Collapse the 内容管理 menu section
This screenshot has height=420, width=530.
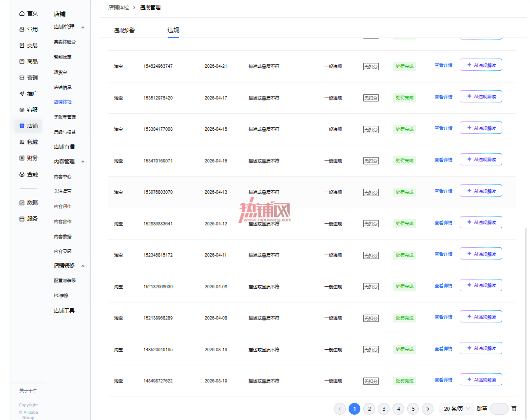point(83,161)
